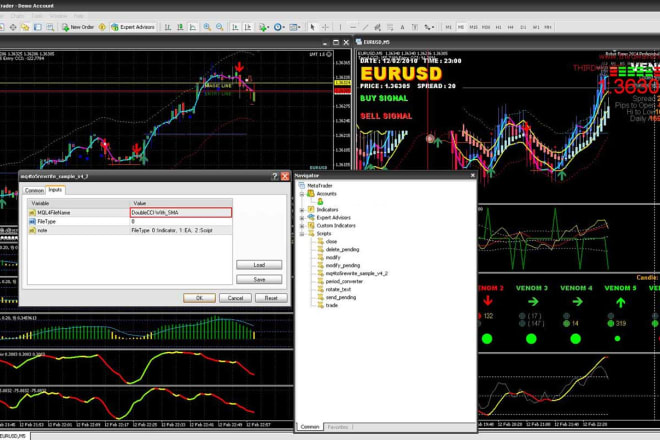Switch chart to M5 timeframe

pyautogui.click(x=461, y=27)
